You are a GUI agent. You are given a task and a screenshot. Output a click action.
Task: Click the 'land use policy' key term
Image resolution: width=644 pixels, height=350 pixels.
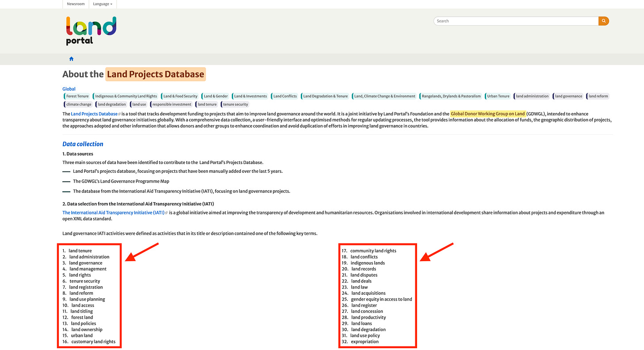[x=365, y=335]
